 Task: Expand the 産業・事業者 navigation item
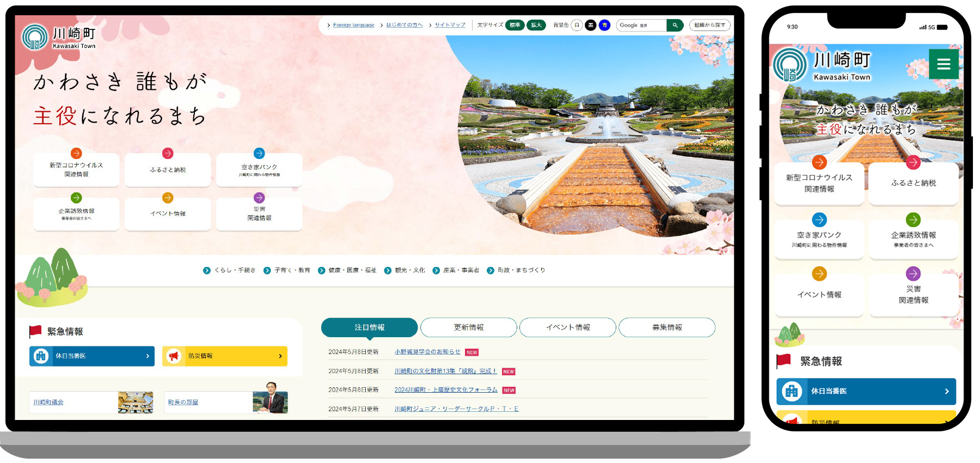coord(456,270)
